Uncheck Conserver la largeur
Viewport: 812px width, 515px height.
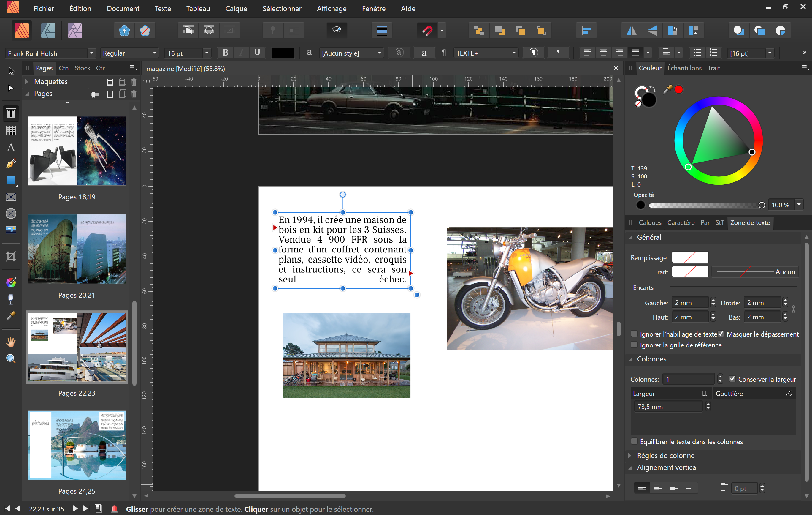coord(732,379)
